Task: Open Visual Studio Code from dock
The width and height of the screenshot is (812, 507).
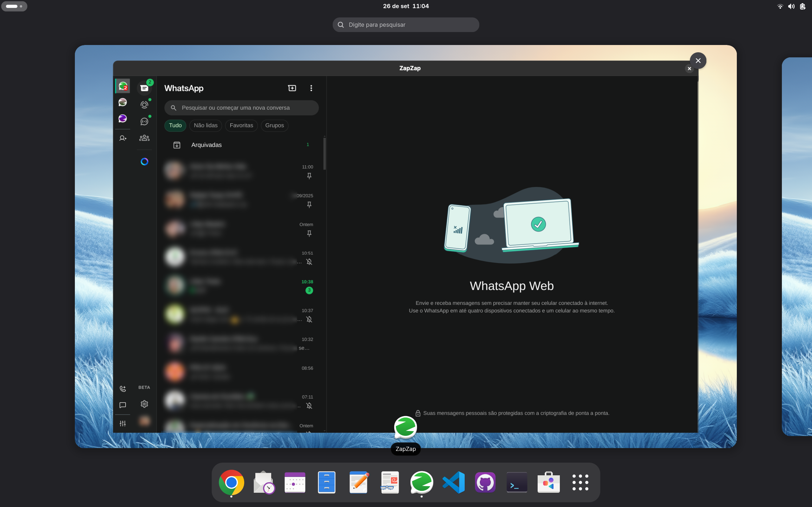Action: [x=453, y=483]
